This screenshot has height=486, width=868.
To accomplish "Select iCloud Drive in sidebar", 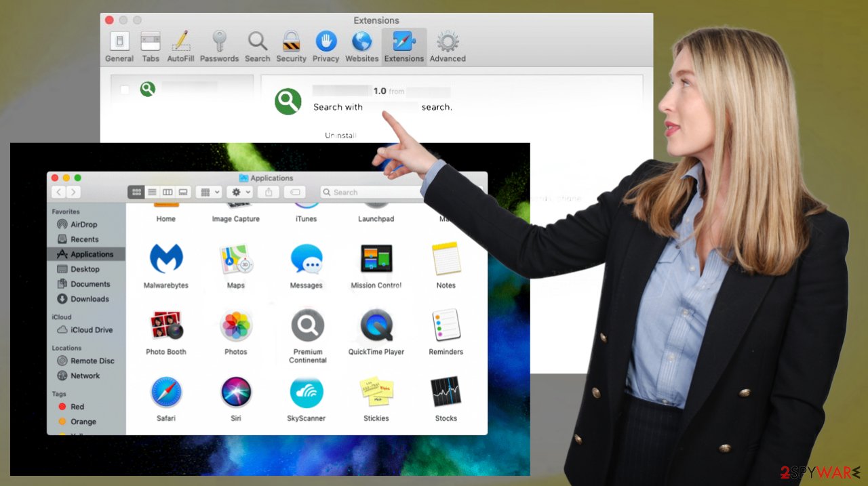I will (92, 330).
